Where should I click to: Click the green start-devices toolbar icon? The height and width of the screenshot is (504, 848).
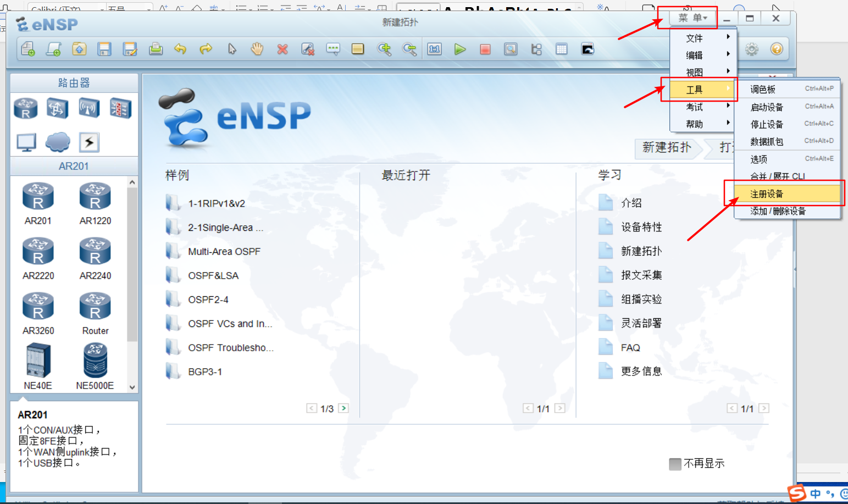coord(459,49)
